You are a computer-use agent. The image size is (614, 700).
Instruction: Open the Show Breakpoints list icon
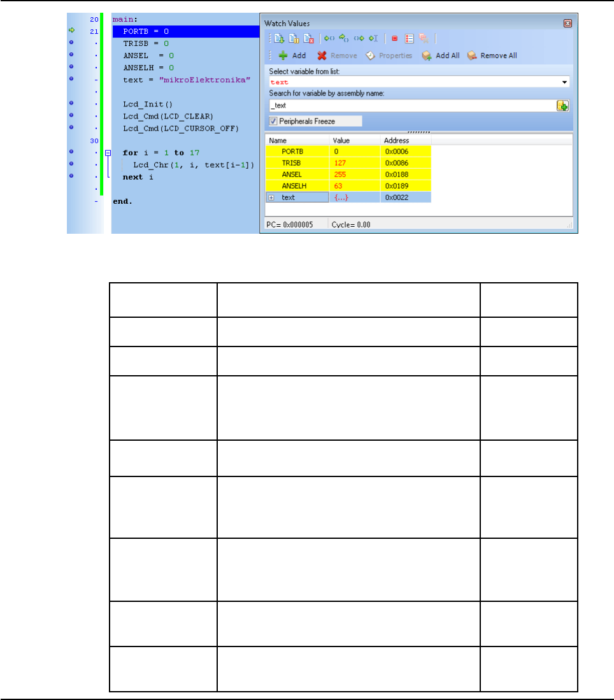click(x=409, y=38)
